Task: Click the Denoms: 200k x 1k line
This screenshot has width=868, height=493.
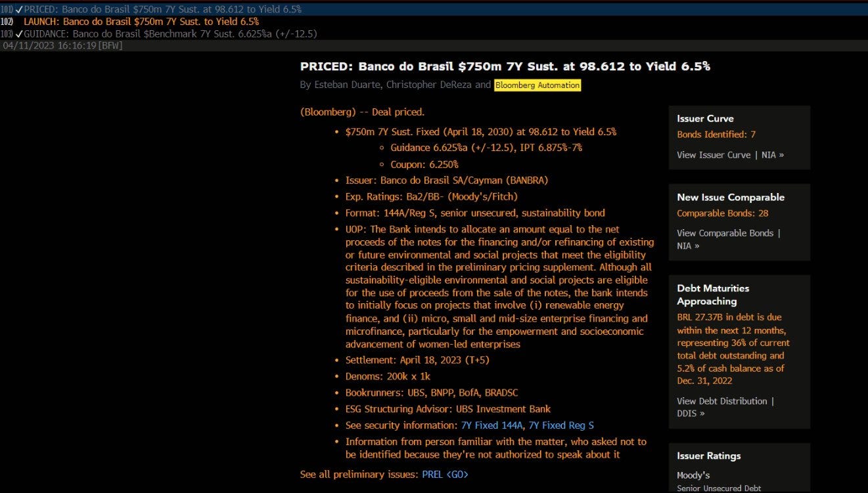Action: [388, 376]
